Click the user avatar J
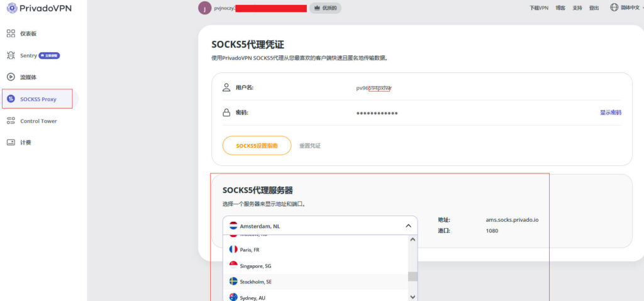644x301 pixels. (204, 8)
